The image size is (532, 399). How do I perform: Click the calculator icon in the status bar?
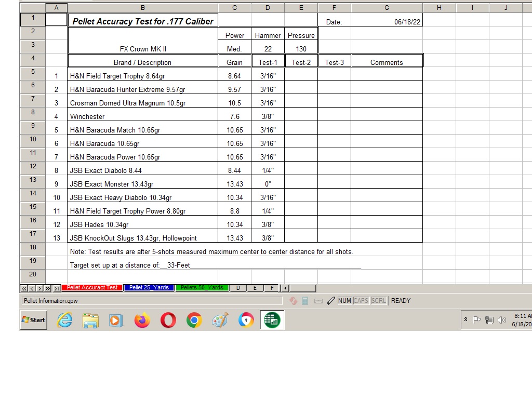[305, 301]
